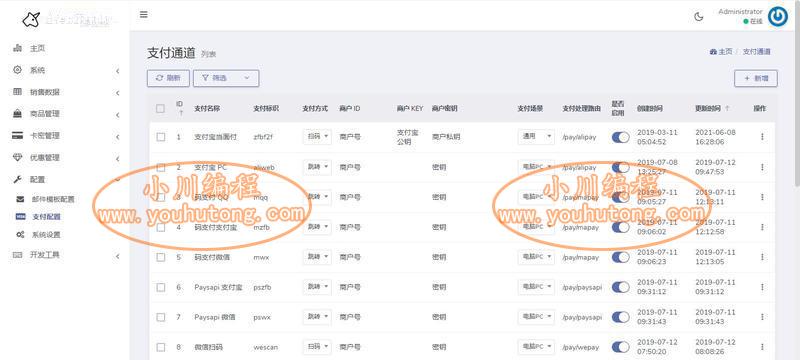
Task: Toggle 是否启用 switch for Paysapi 微信
Action: pos(620,317)
